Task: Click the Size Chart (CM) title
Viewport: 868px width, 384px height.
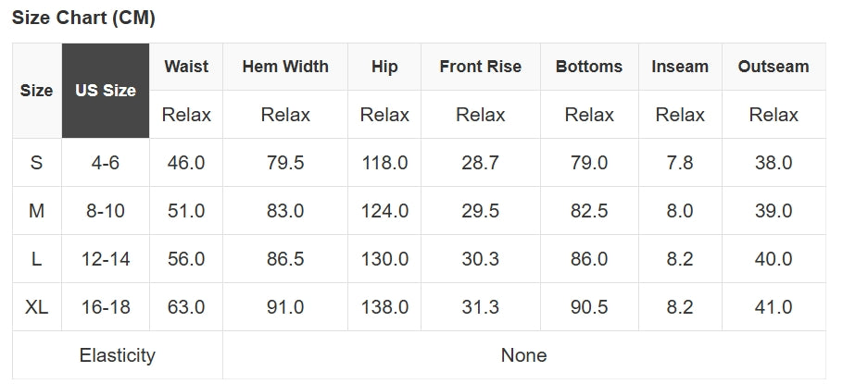Action: tap(83, 18)
